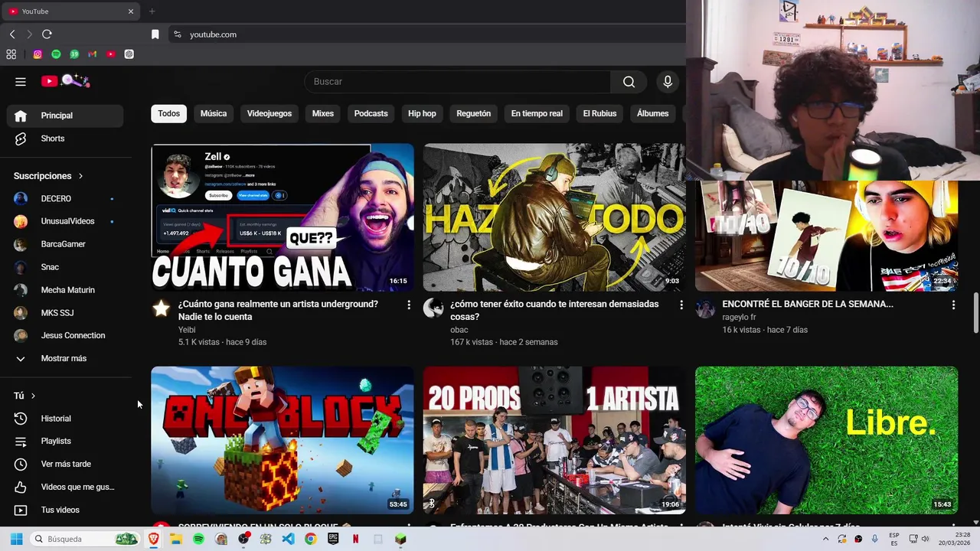Click the YouTube logo in the header

pyautogui.click(x=65, y=81)
